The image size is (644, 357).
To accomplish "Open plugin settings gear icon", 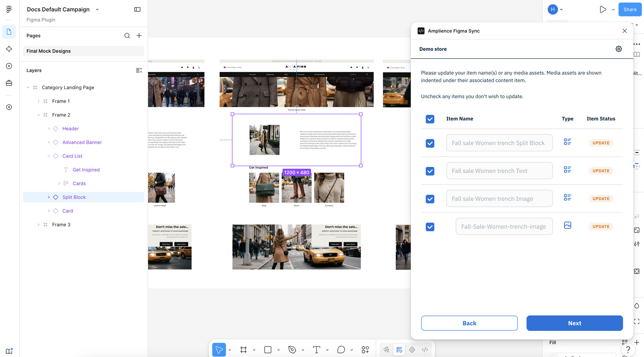I will [x=619, y=49].
